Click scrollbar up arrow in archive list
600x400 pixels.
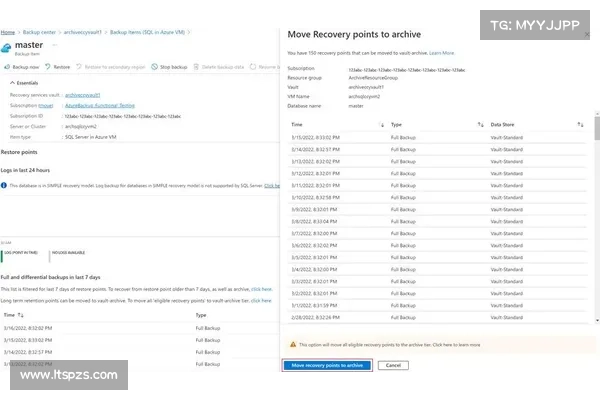(597, 114)
